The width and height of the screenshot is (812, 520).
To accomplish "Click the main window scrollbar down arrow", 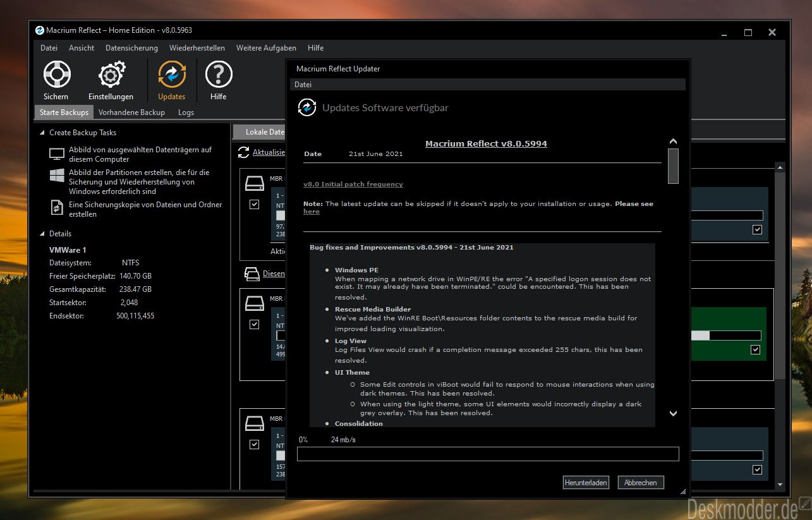I will 780,485.
